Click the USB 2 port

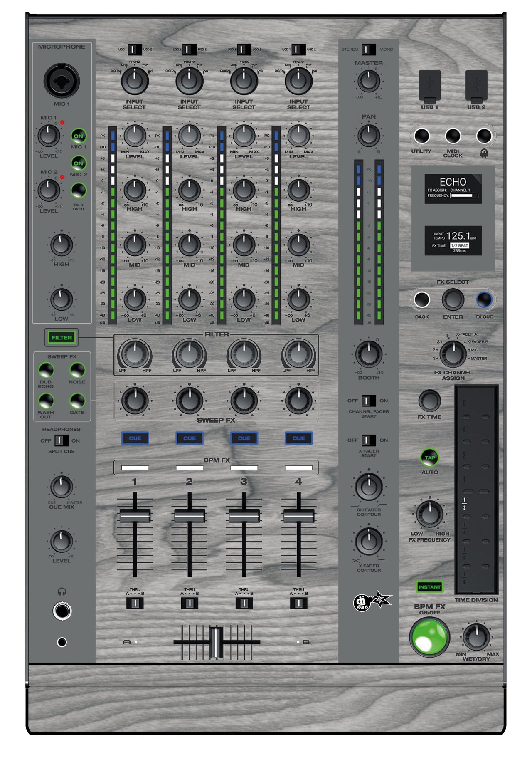point(476,87)
